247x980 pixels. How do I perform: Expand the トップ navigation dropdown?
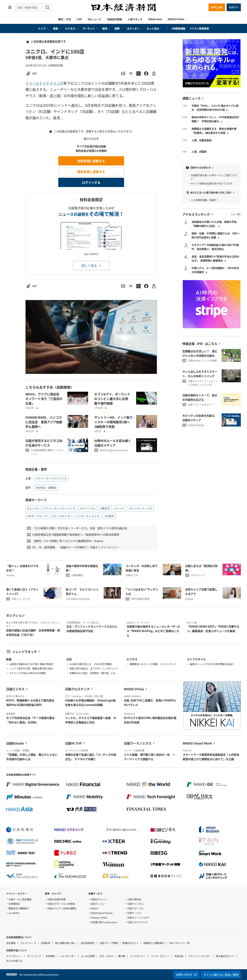[x=43, y=28]
